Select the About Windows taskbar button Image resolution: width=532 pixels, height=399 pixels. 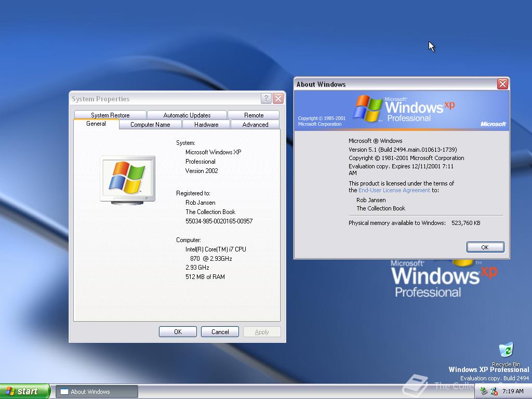pyautogui.click(x=97, y=392)
